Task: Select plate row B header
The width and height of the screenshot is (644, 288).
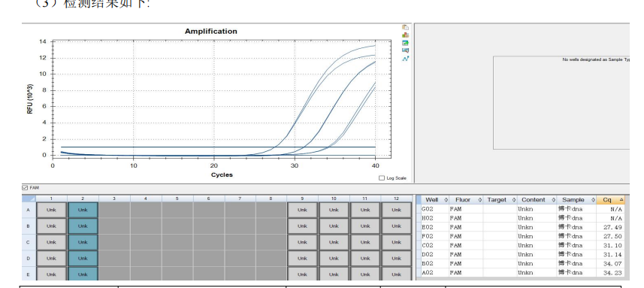Action: [x=29, y=226]
